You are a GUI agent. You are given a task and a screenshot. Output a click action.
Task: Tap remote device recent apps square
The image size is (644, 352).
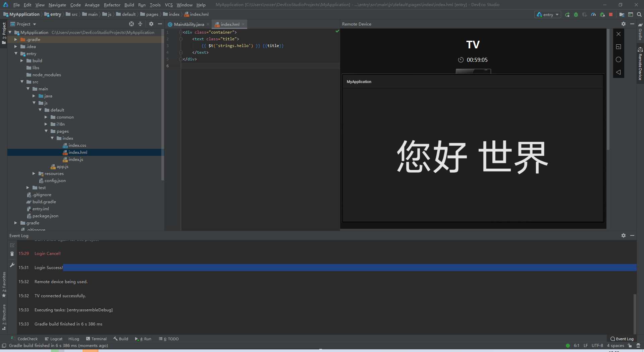(619, 47)
